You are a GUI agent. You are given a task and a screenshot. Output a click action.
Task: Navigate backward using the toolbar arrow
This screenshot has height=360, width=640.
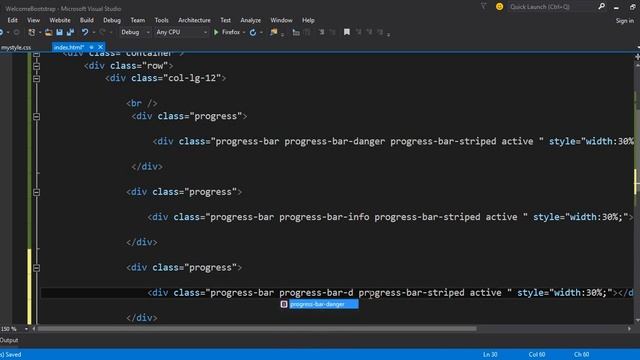pos(2,32)
